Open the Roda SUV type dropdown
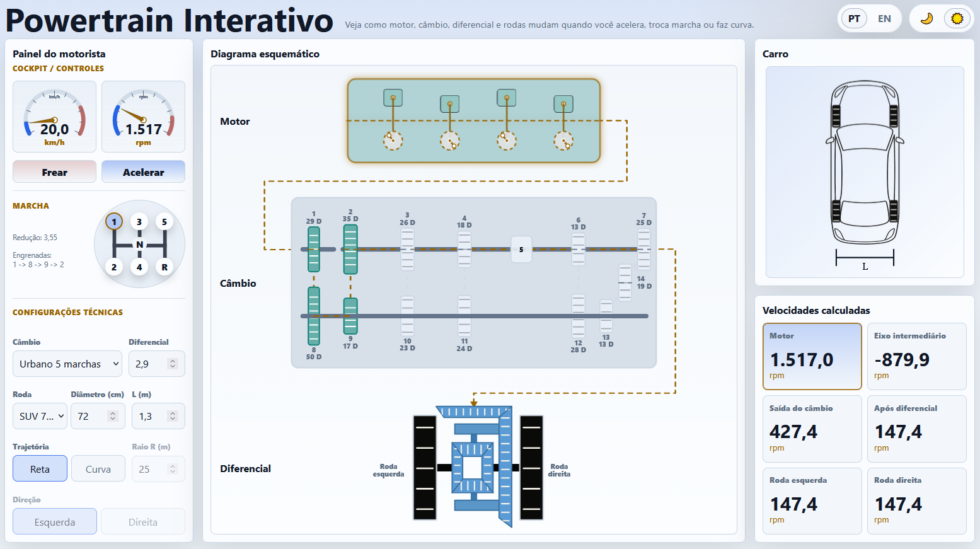Viewport: 980px width, 549px height. 40,416
